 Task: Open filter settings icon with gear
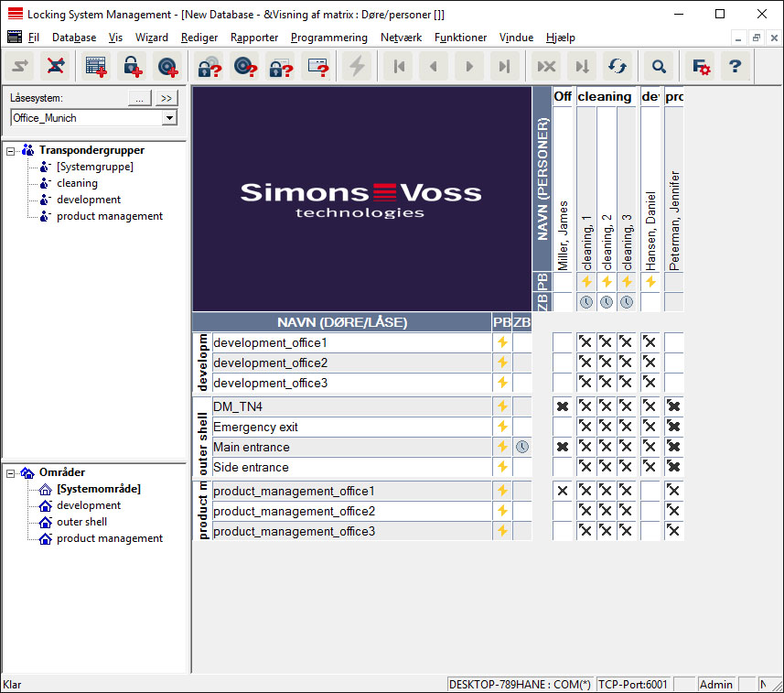[701, 66]
